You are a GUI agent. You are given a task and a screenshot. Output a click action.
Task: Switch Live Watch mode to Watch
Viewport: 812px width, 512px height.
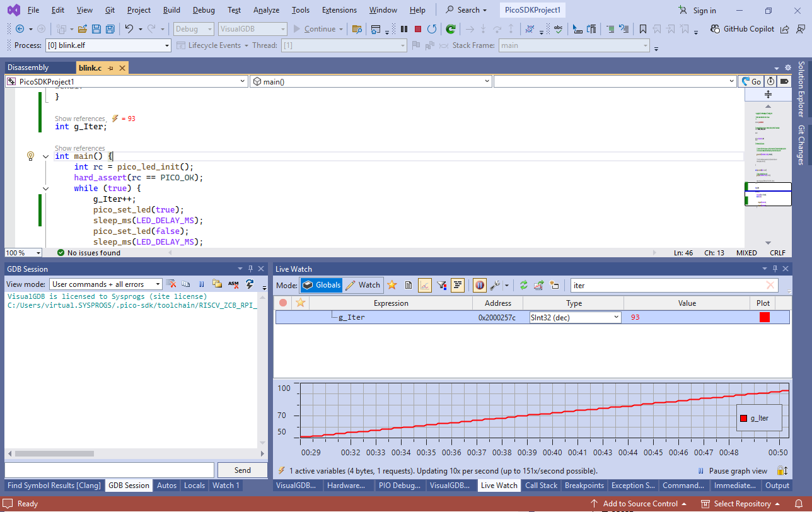pyautogui.click(x=363, y=285)
